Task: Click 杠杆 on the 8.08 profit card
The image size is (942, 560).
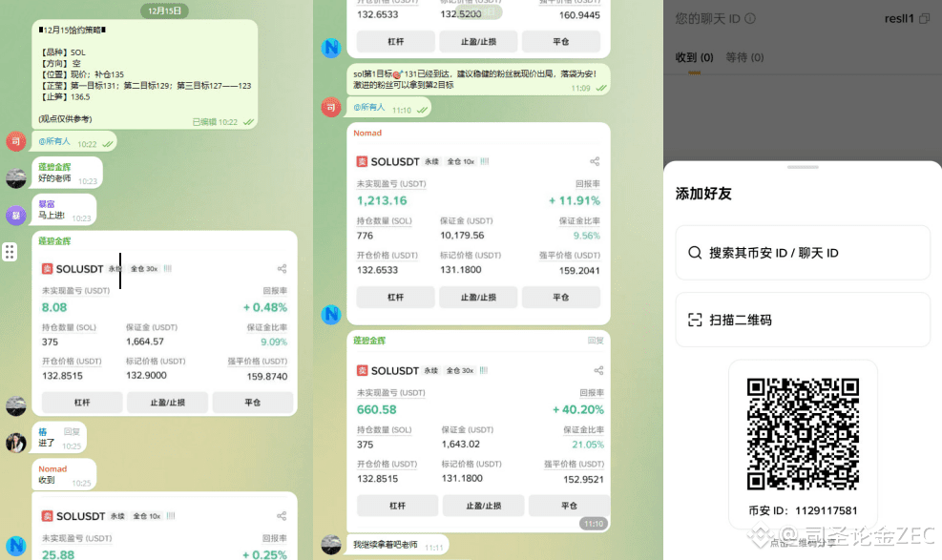Action: pyautogui.click(x=82, y=403)
